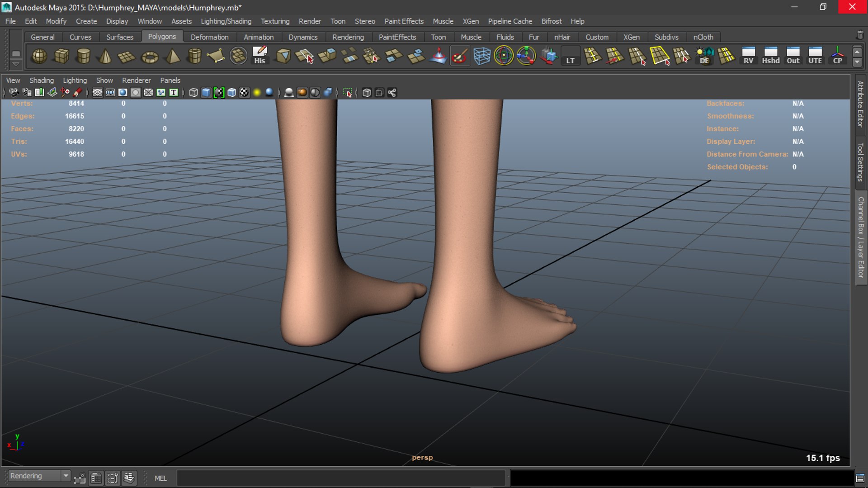The height and width of the screenshot is (488, 868).
Task: Create a polygon cylinder from the shelf
Action: 84,56
